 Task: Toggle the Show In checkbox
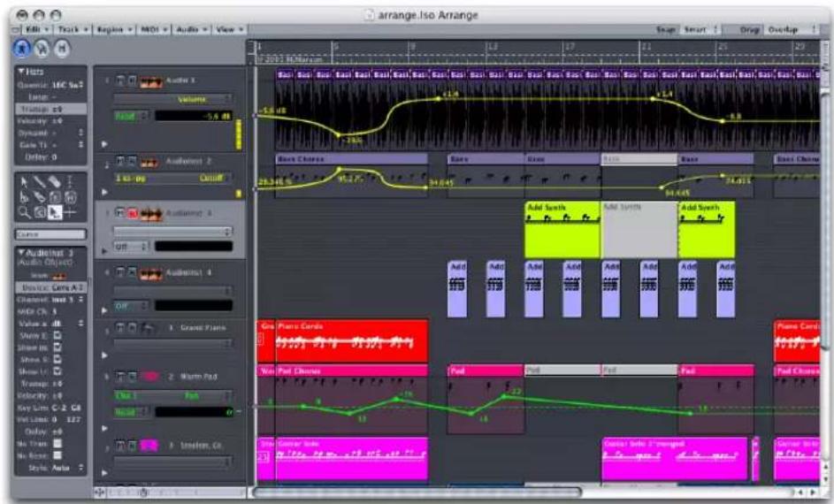tap(57, 347)
